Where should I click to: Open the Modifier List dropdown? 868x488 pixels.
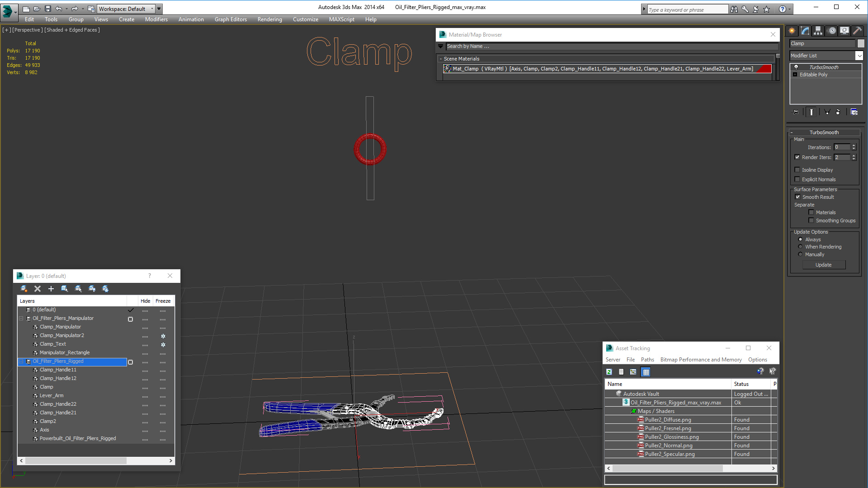859,56
